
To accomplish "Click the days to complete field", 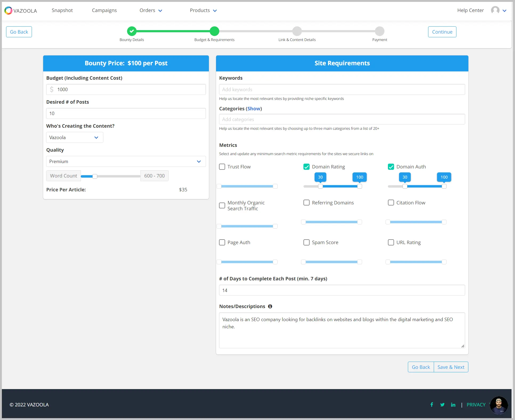I will click(342, 290).
